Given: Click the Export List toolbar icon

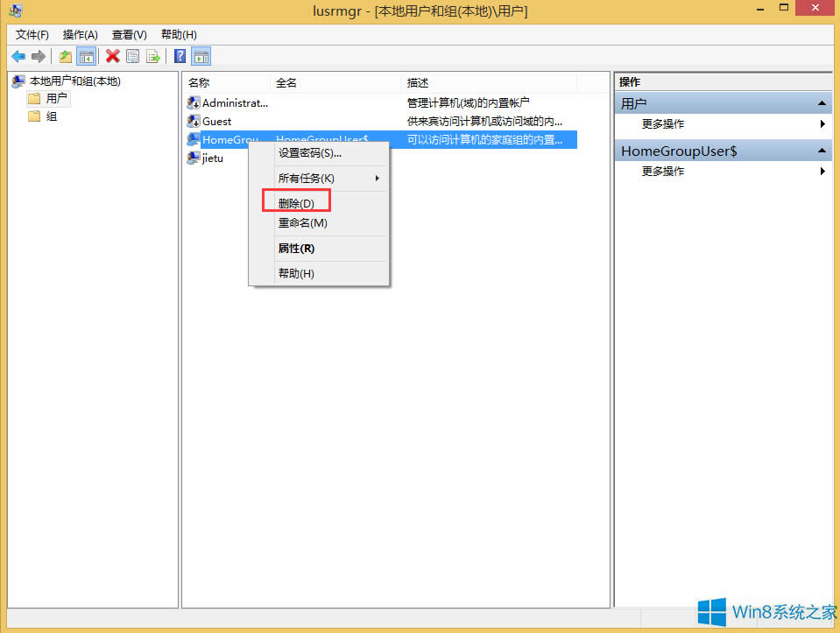Looking at the screenshot, I should coord(153,55).
